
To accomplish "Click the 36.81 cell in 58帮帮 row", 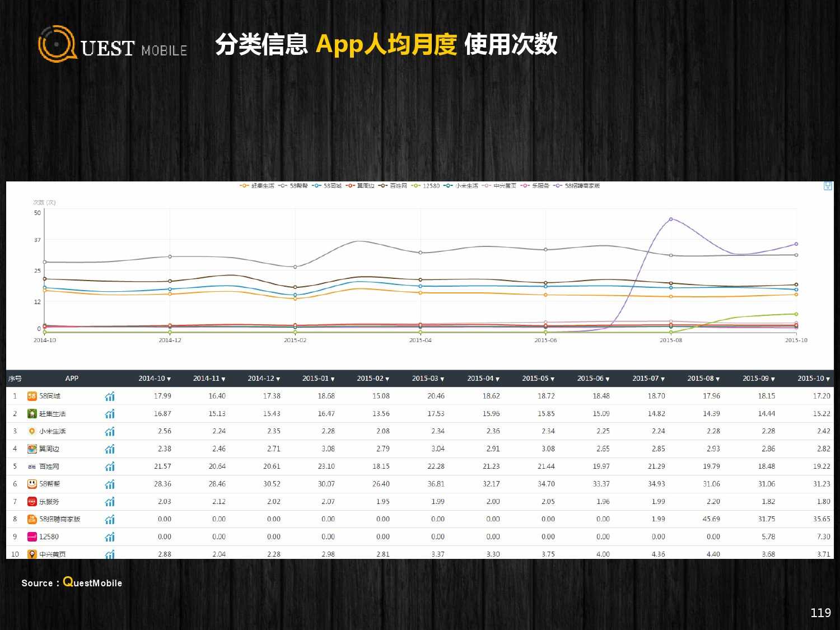I will click(x=436, y=484).
